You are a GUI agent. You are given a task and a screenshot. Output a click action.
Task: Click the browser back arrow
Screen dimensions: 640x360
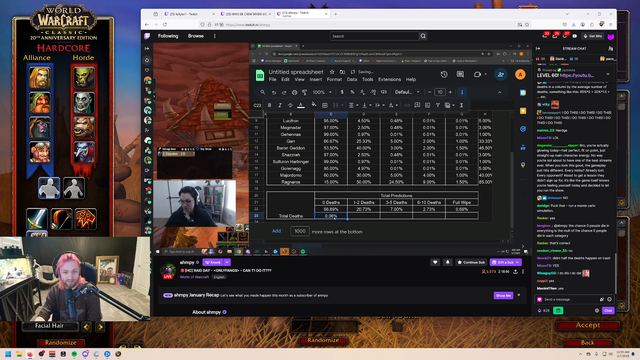[x=147, y=24]
